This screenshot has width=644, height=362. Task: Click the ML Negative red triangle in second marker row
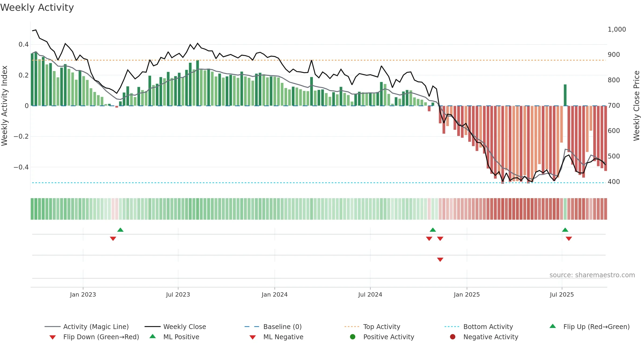(440, 260)
